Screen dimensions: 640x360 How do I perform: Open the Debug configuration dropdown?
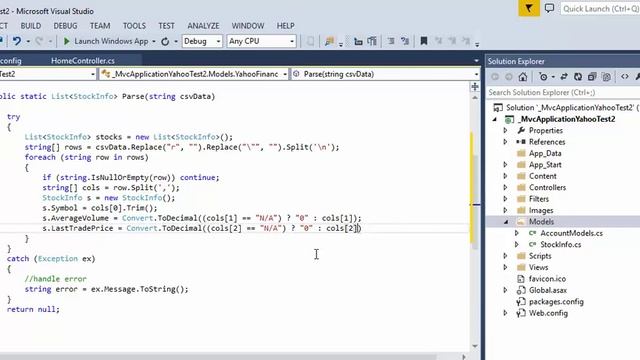[x=202, y=41]
